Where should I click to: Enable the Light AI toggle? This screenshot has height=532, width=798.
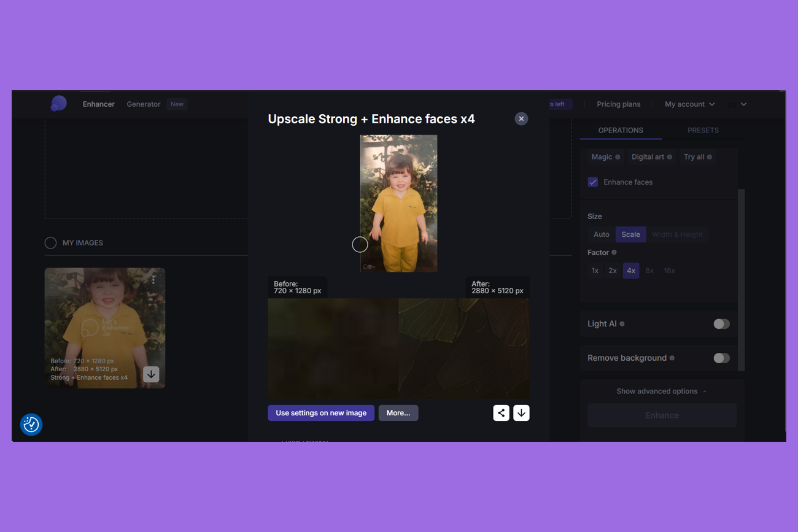coord(721,324)
